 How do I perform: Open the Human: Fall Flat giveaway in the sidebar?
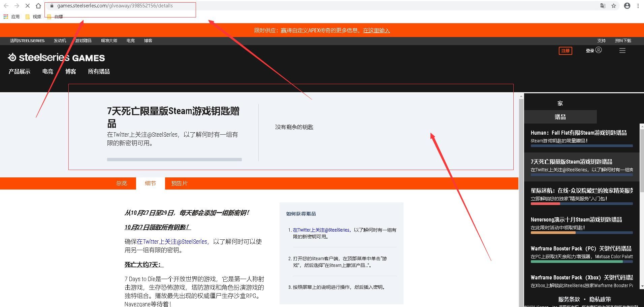coord(582,138)
